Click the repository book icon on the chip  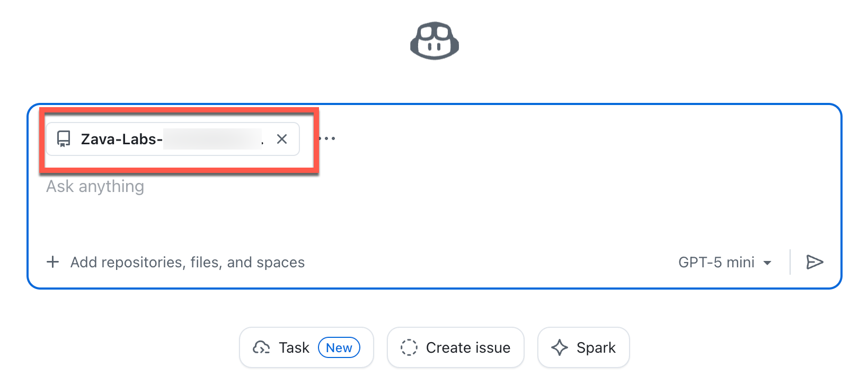64,139
